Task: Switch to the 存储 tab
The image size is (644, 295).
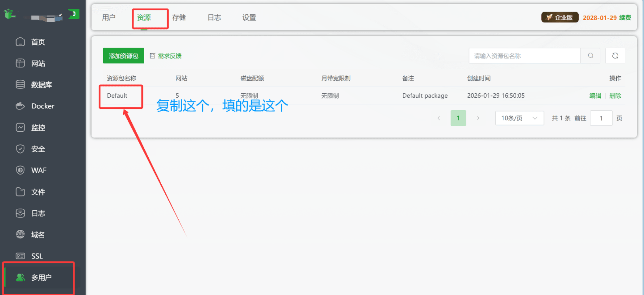Action: coord(179,17)
